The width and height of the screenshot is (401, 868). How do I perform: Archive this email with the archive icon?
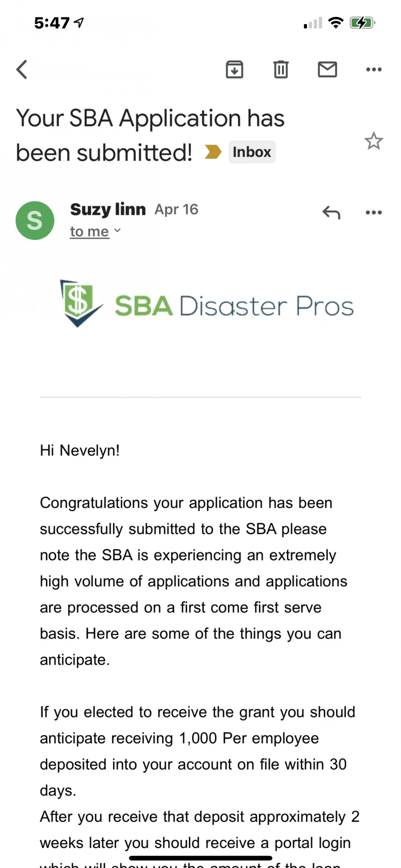234,69
